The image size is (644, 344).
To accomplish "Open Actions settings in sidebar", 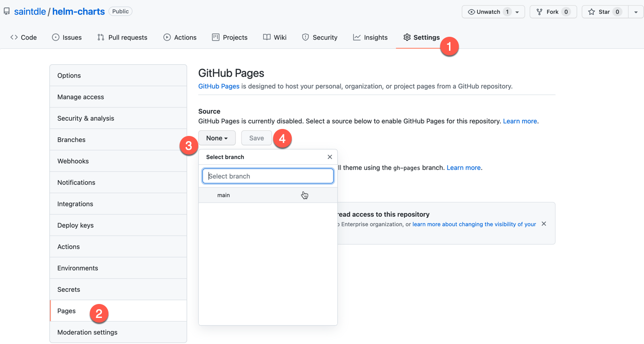I will point(118,247).
